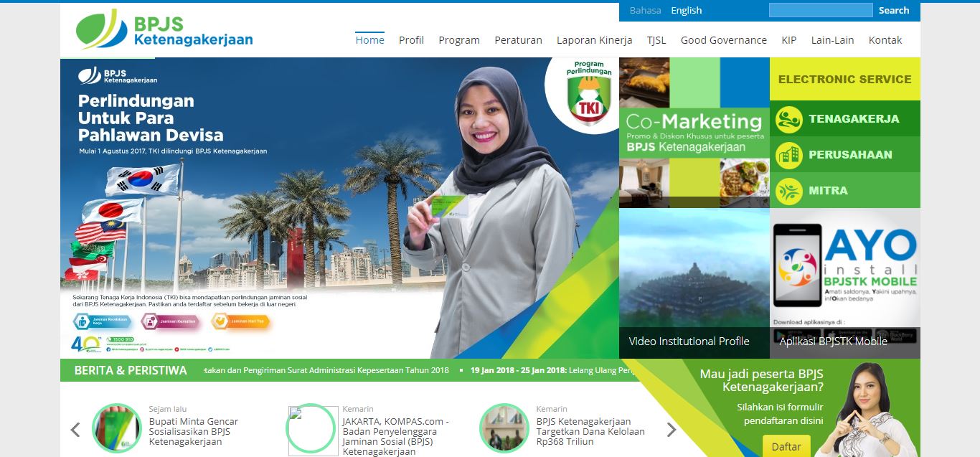This screenshot has height=457, width=980.
Task: Click the BPJS Ketenagakerjaan logo in the header
Action: coord(164,29)
